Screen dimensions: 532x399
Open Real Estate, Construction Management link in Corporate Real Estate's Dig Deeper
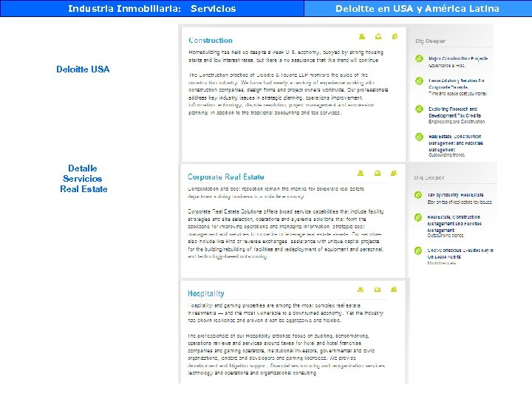tap(454, 223)
